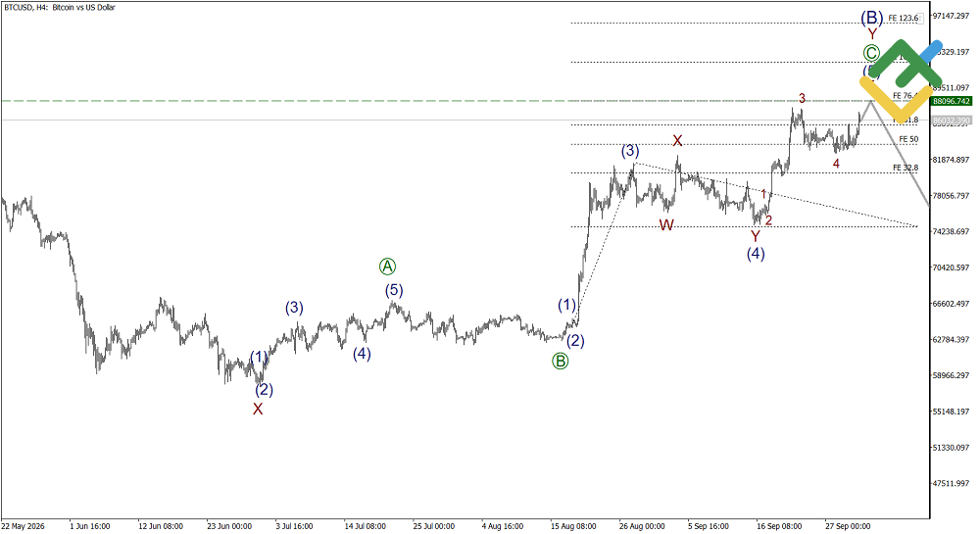Click the 78056.797 price axis value

coord(952,196)
